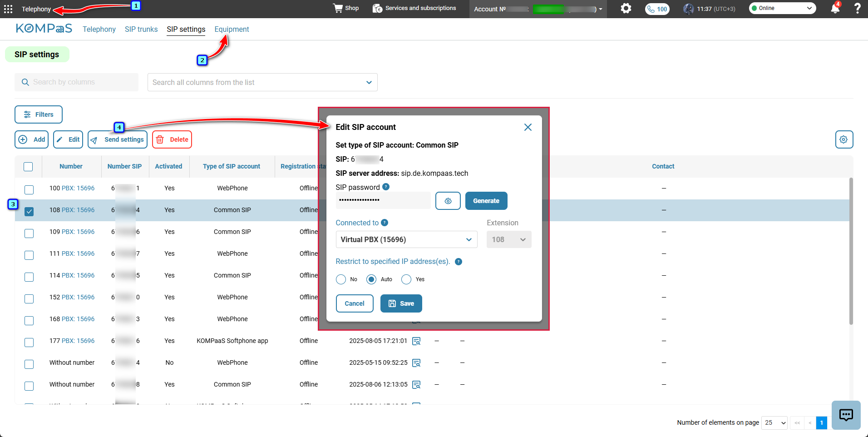Open the Telephony tab

(x=99, y=30)
